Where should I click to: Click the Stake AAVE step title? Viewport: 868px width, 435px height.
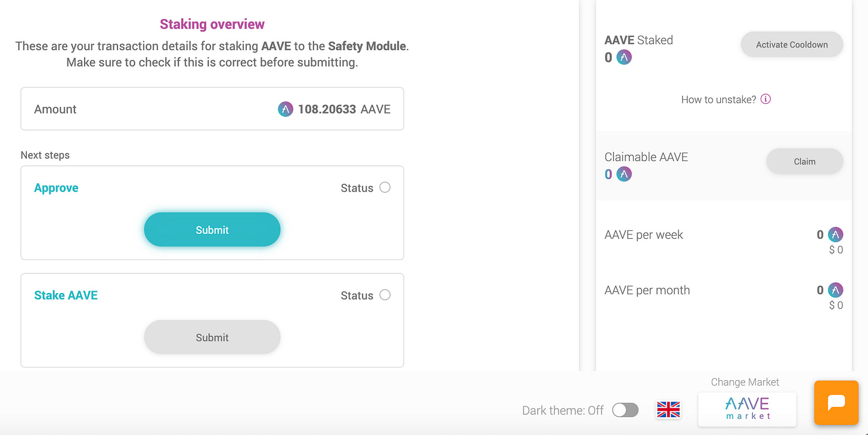[x=66, y=295]
